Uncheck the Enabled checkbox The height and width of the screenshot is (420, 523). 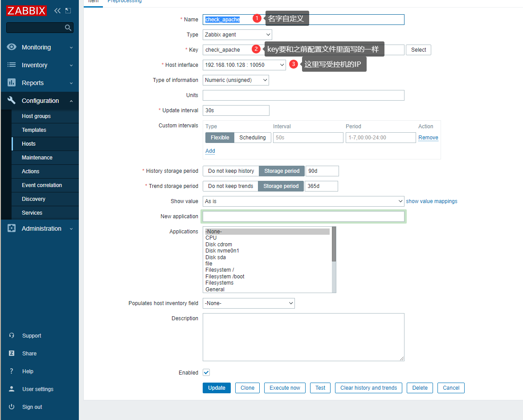point(206,372)
